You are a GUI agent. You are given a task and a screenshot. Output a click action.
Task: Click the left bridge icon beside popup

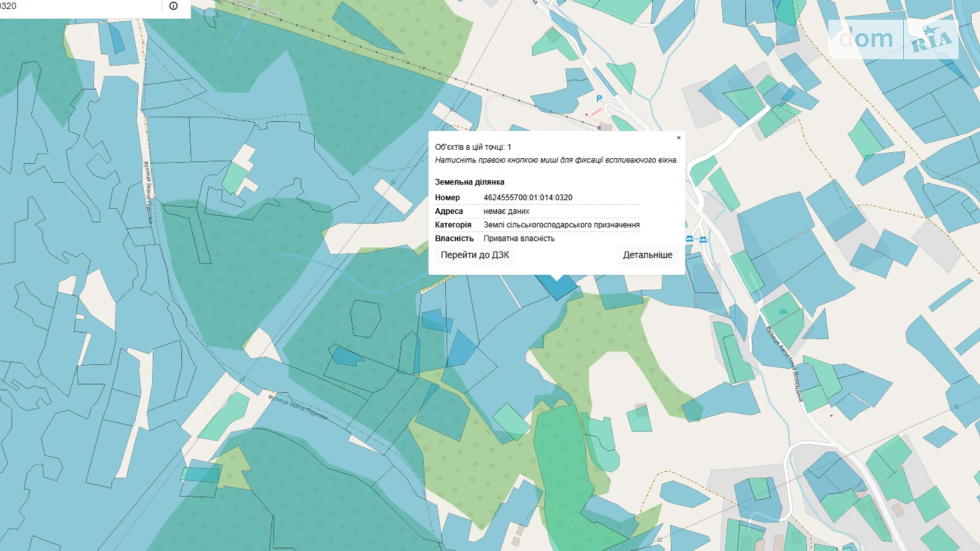pos(689,239)
